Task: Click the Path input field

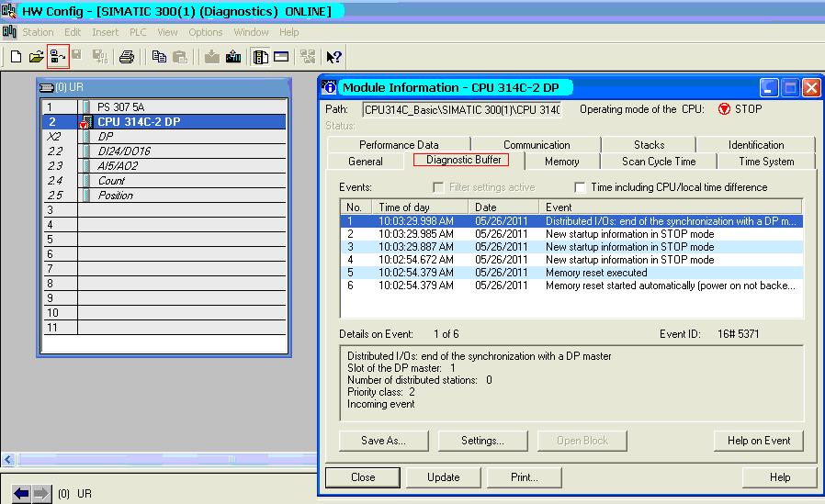Action: coord(461,109)
